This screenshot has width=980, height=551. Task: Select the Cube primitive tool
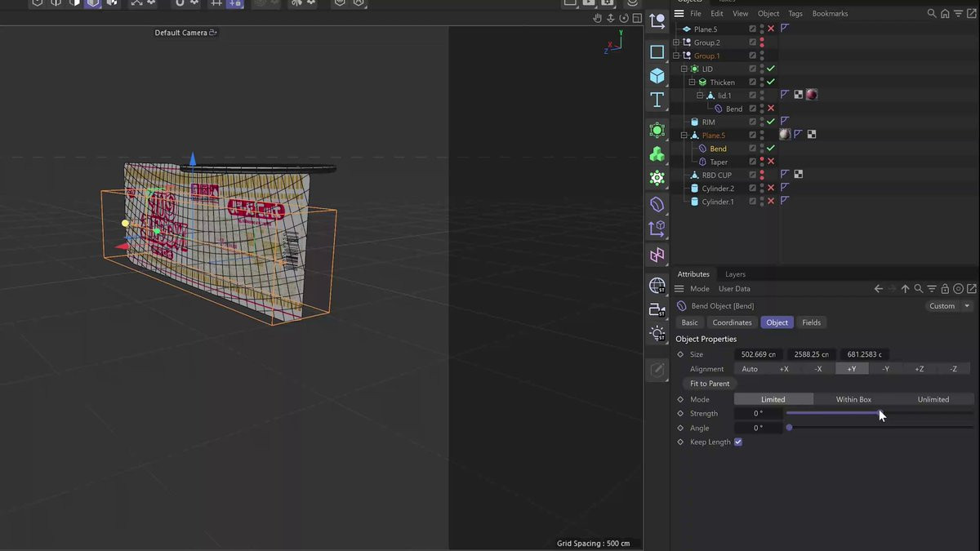[x=657, y=76]
